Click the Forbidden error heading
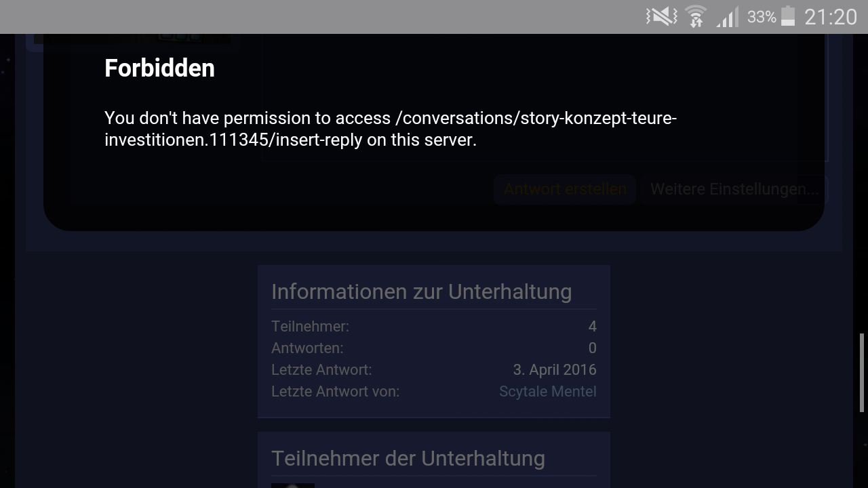The image size is (868, 488). tap(159, 68)
